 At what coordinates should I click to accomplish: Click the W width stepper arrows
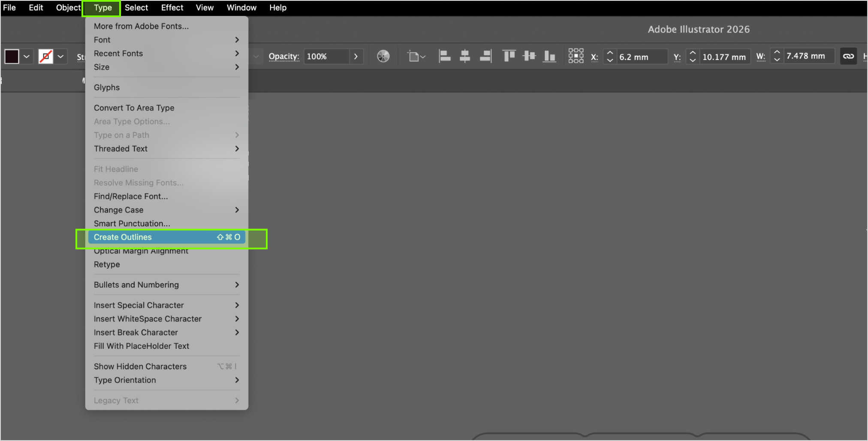(x=777, y=56)
